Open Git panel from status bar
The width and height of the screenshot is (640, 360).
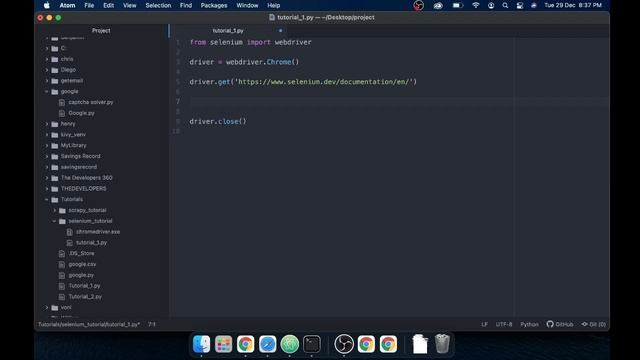593,324
